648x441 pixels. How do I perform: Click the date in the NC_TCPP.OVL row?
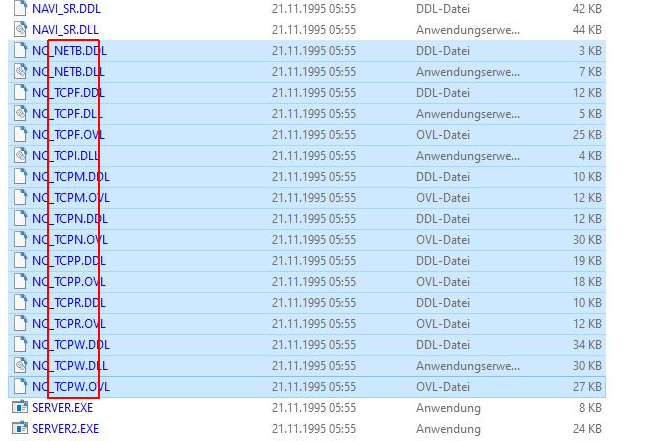(x=314, y=282)
